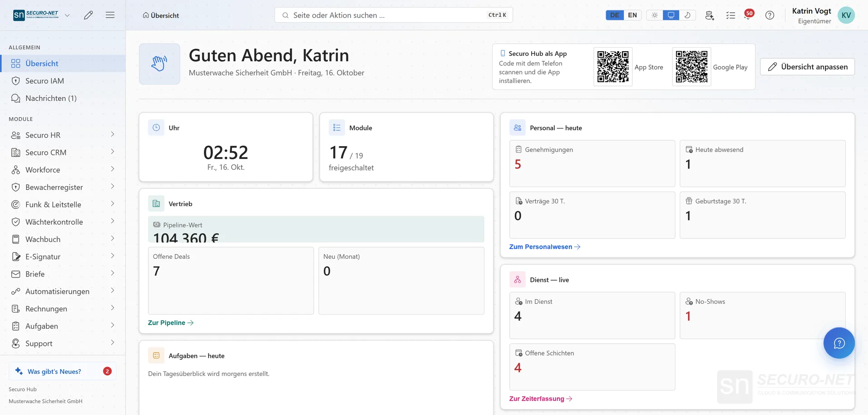Screen dimensions: 868x415
Task: Toggle the hamburger menu icon
Action: click(x=110, y=15)
